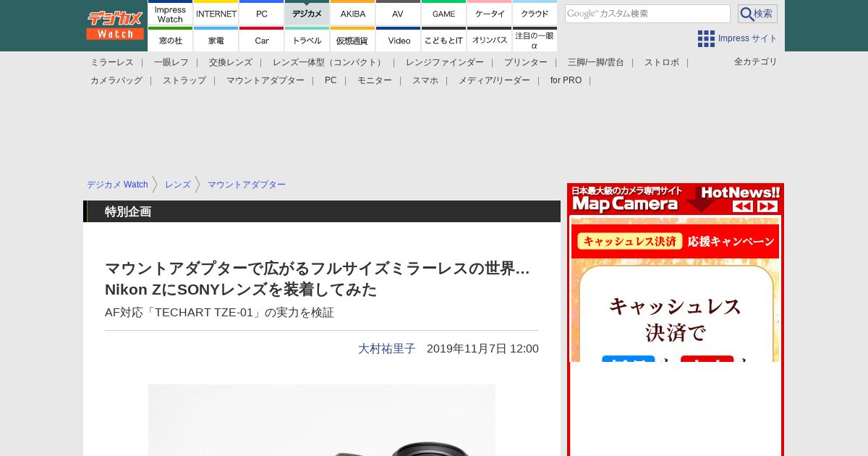Open the INTERNET Watch tab
Image resolution: width=868 pixels, height=456 pixels.
216,13
